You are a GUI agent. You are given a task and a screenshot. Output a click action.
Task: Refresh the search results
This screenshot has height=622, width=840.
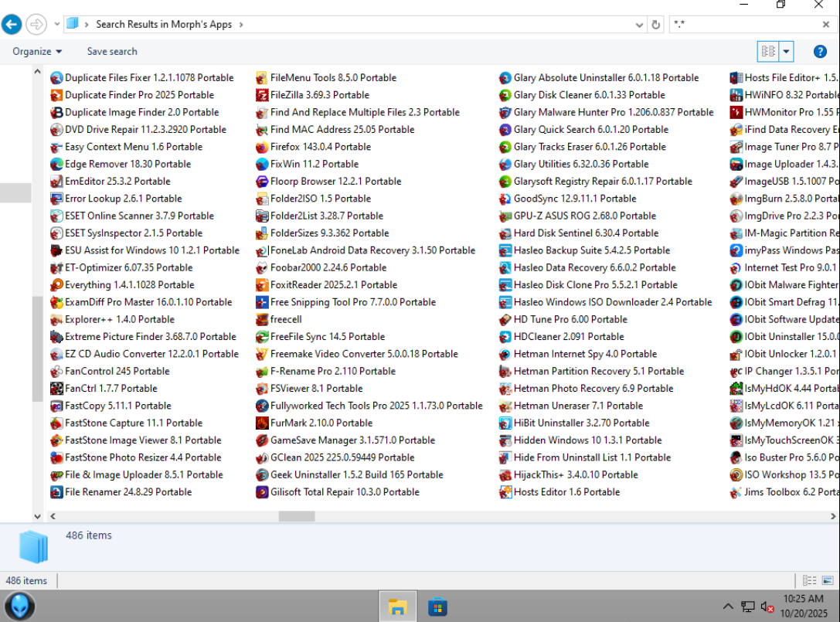656,25
